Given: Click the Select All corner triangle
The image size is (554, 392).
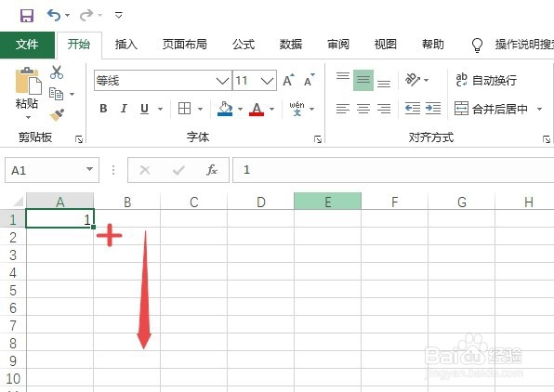Looking at the screenshot, I should pyautogui.click(x=18, y=202).
